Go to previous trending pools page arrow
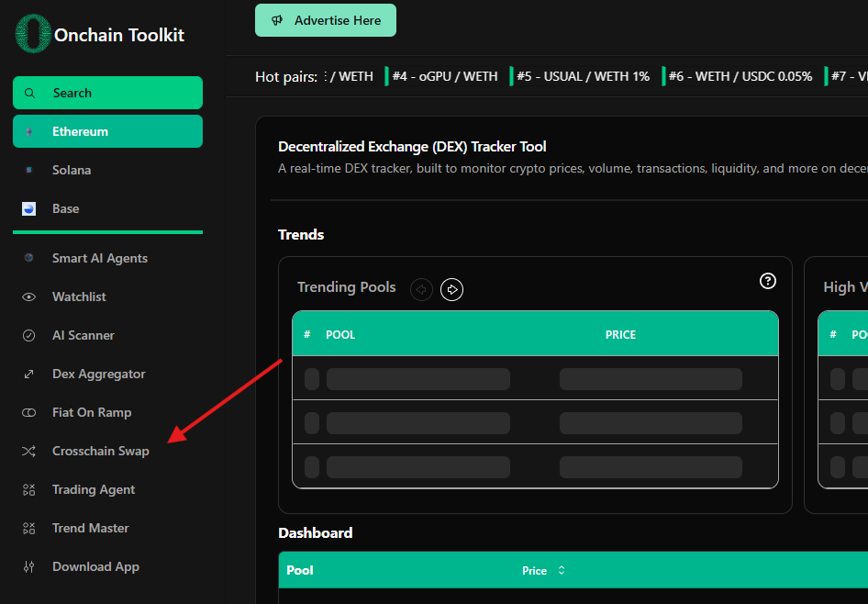The width and height of the screenshot is (868, 604). point(421,290)
